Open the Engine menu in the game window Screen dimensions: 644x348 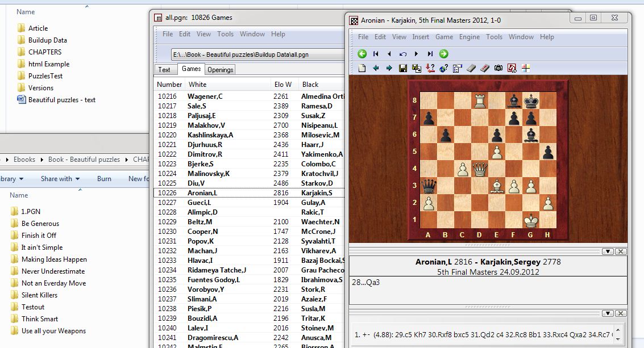[x=470, y=37]
